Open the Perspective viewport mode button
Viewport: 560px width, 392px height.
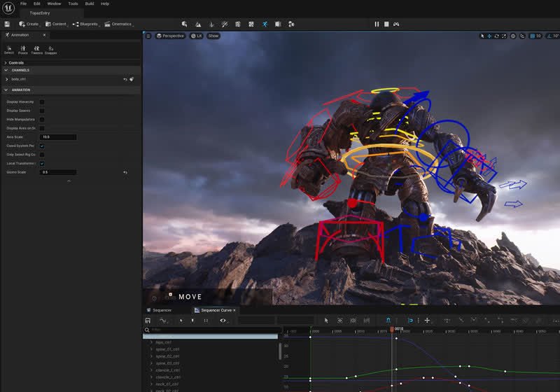[170, 36]
